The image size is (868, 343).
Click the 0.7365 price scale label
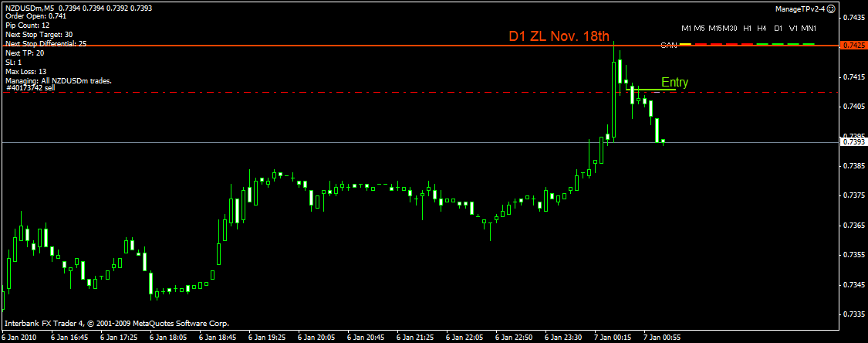tap(853, 226)
